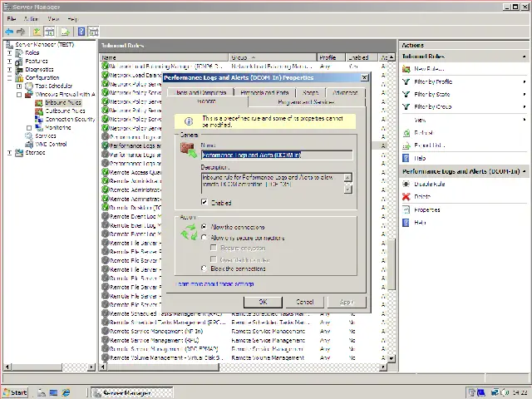Click New Rule icon in Actions pane
Viewport: 532px width, 399px height.
click(406, 69)
